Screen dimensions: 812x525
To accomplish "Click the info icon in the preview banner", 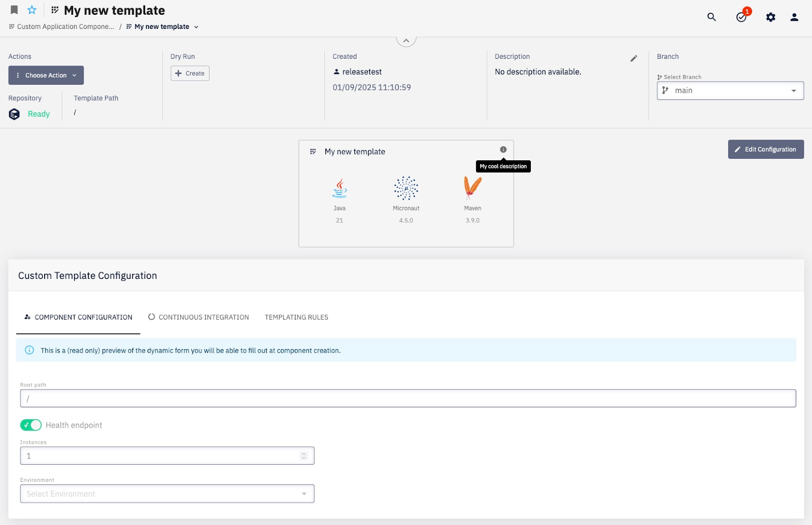I will pyautogui.click(x=29, y=350).
